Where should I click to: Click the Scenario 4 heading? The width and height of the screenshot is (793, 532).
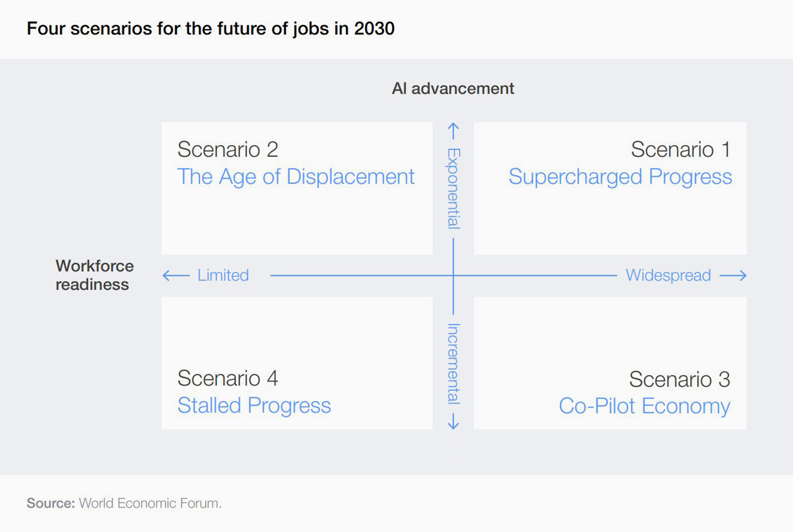point(227,379)
